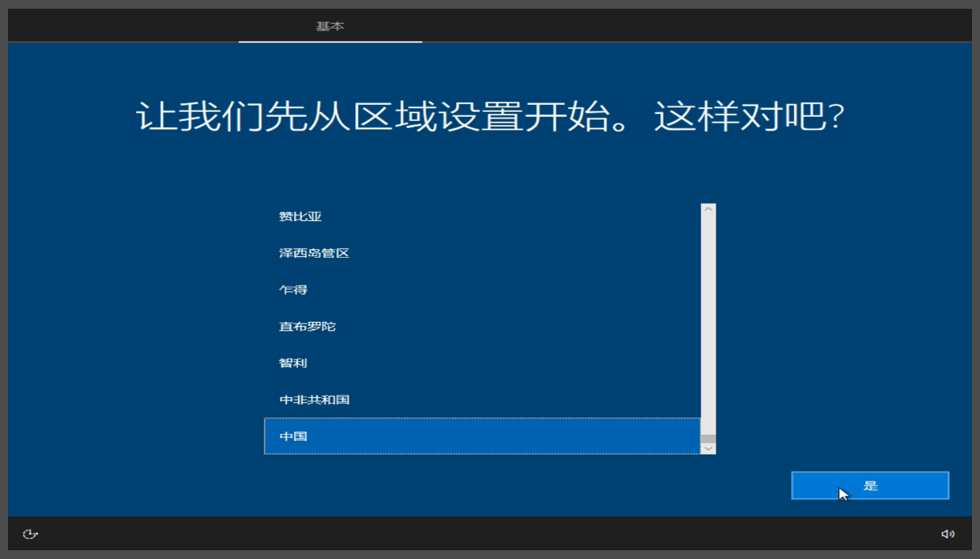Image resolution: width=980 pixels, height=559 pixels.
Task: Pick 智利 as the region
Action: click(x=482, y=363)
